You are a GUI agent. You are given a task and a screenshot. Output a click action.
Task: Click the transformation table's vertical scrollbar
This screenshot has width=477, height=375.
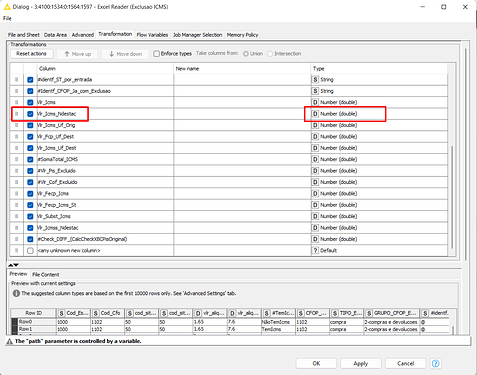coord(452,197)
